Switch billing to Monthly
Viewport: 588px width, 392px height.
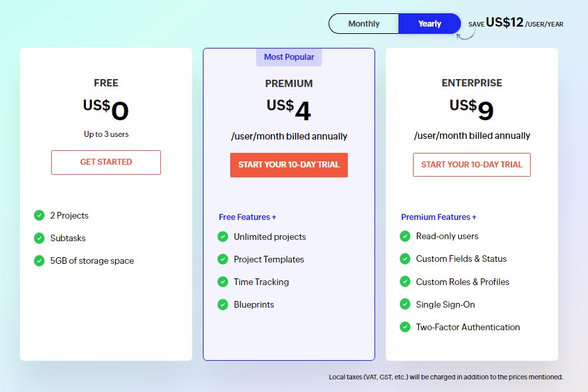[x=364, y=24]
